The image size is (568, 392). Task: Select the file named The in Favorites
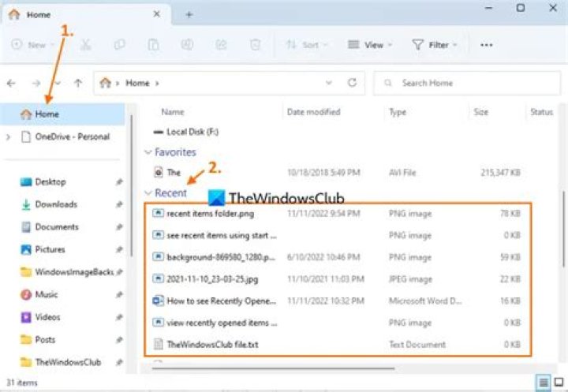337,173
